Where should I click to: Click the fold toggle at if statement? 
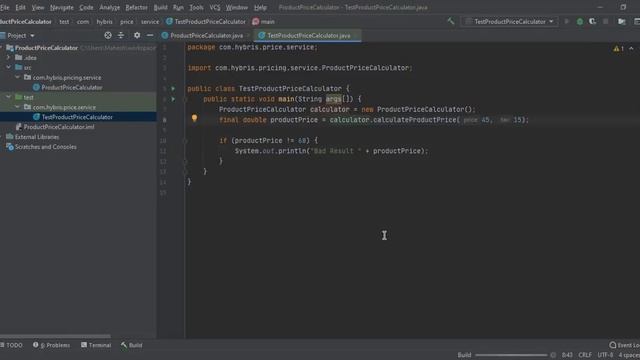pyautogui.click(x=185, y=140)
